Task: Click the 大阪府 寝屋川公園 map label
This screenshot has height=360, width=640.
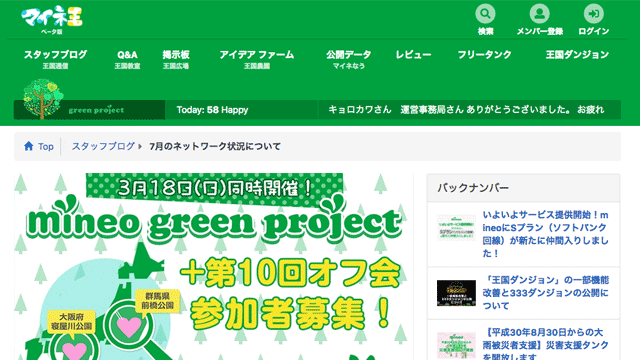Action: [71, 321]
